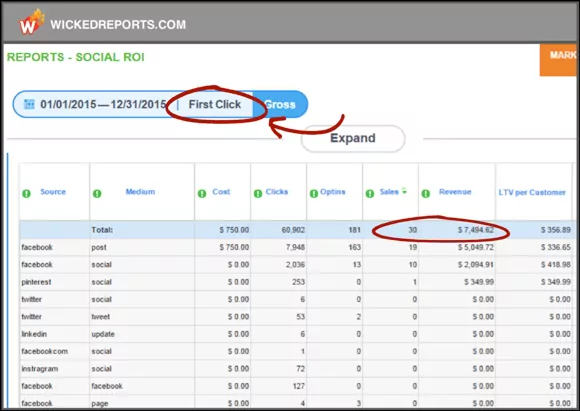Click the Wicked Reports flame logo
Image resolution: width=580 pixels, height=411 pixels.
pyautogui.click(x=31, y=23)
